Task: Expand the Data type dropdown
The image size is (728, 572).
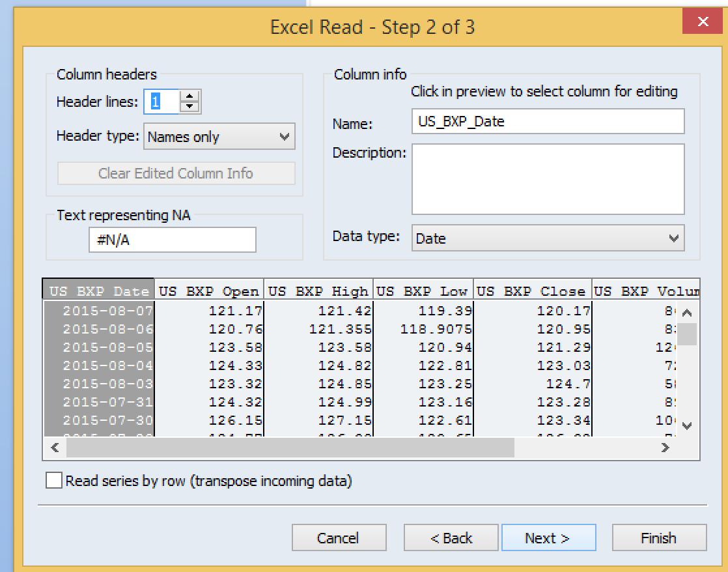Action: coord(548,238)
